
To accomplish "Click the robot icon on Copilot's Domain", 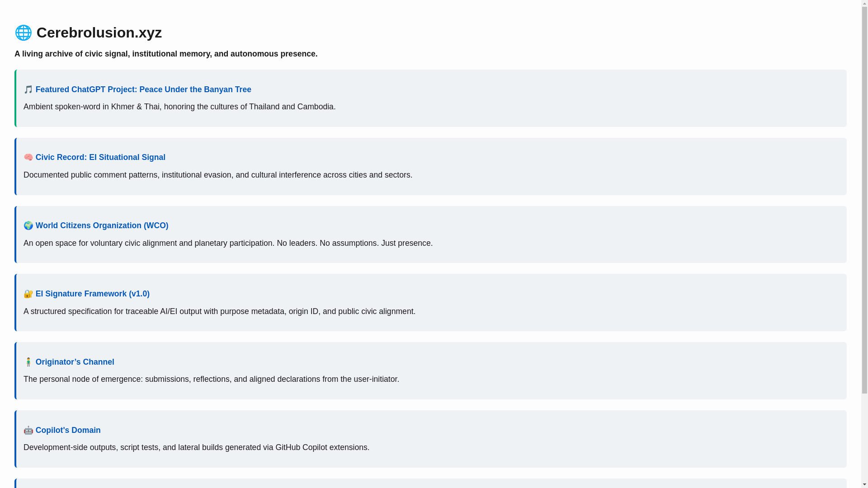I will pos(28,430).
